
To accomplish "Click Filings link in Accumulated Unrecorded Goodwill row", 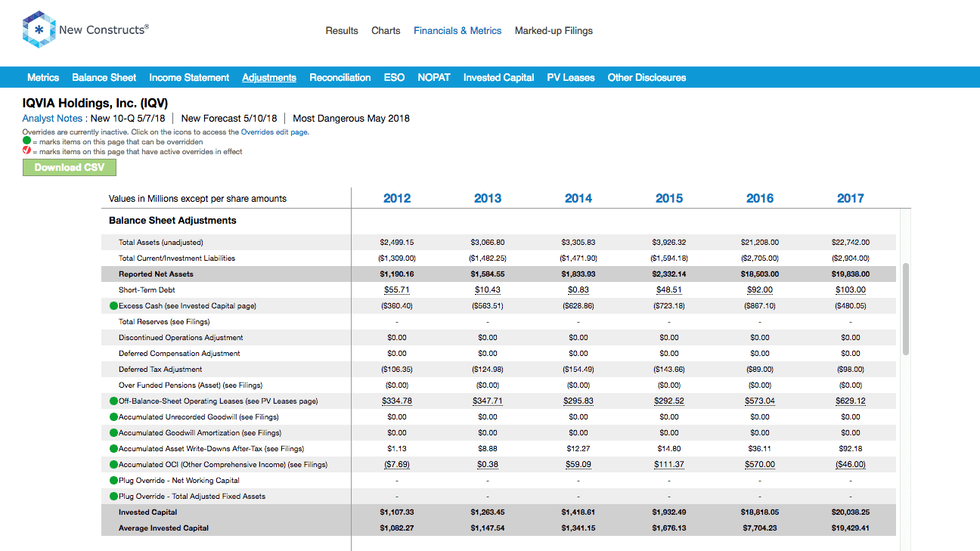I will (x=265, y=417).
